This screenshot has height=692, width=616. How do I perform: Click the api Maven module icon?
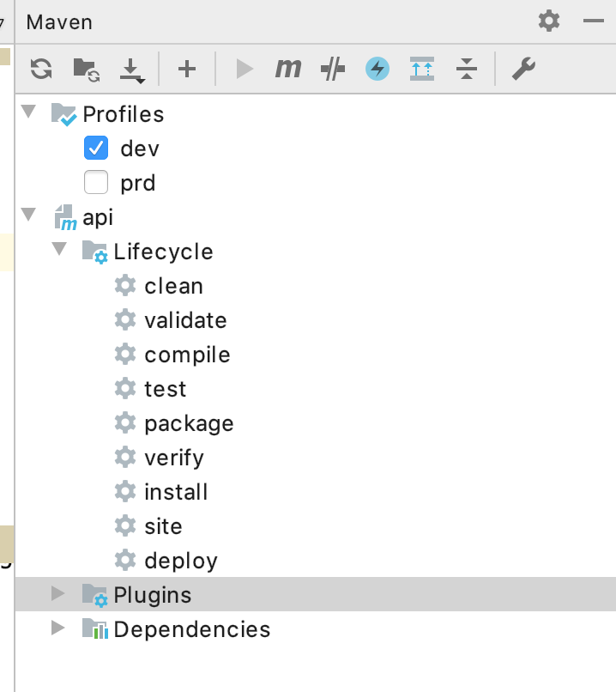[x=65, y=217]
